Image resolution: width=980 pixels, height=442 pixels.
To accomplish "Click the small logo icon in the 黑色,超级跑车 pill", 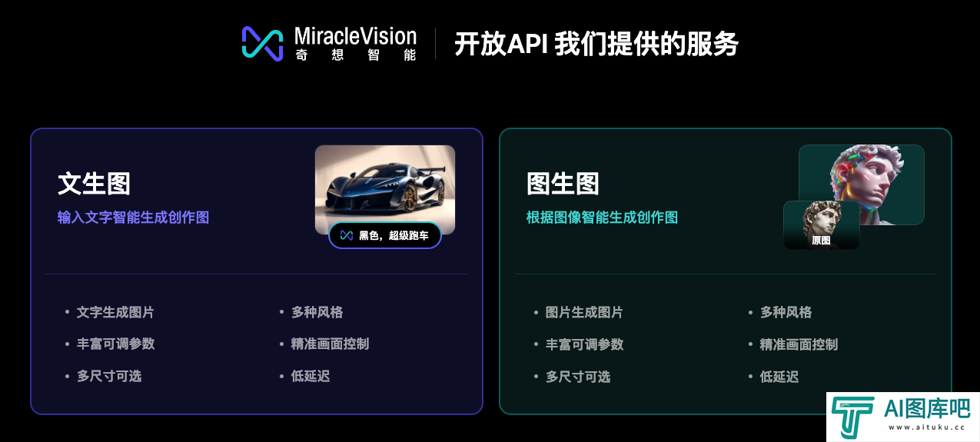I will pos(347,235).
